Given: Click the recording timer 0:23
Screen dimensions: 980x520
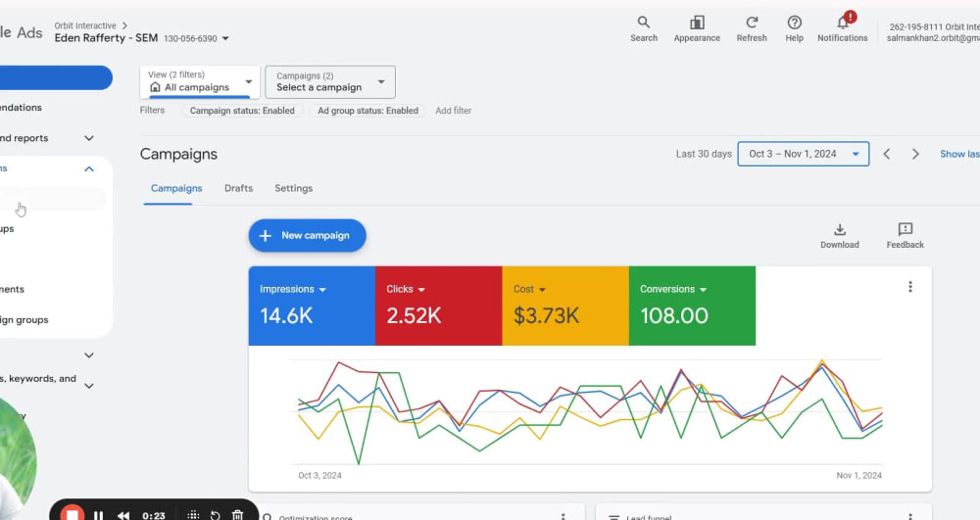Looking at the screenshot, I should [x=153, y=516].
